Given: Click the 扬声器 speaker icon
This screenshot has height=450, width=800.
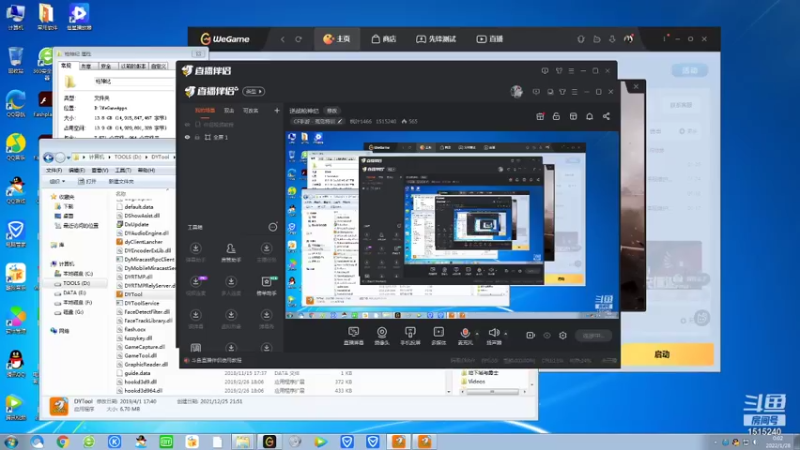Looking at the screenshot, I should coord(493,333).
